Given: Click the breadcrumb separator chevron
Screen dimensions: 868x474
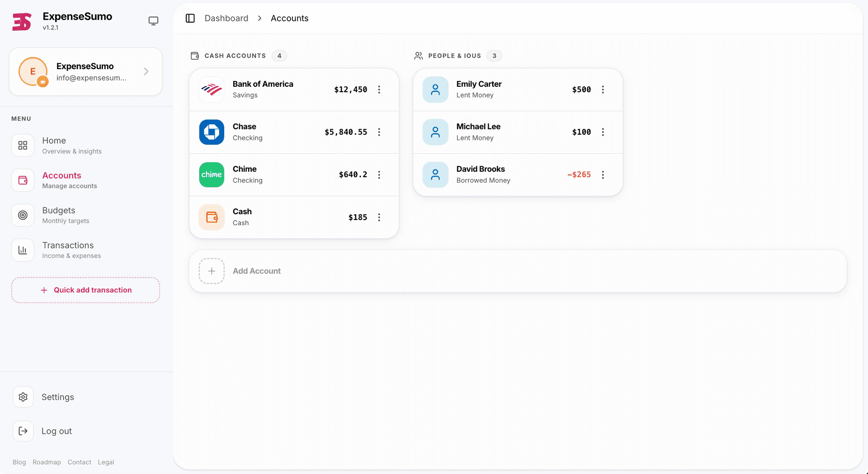Looking at the screenshot, I should (x=259, y=18).
